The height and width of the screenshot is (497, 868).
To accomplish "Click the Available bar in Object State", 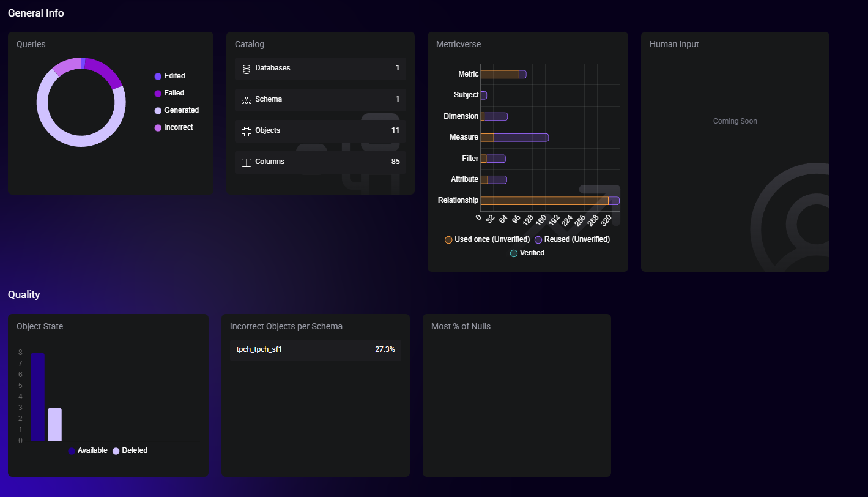I will (x=38, y=397).
